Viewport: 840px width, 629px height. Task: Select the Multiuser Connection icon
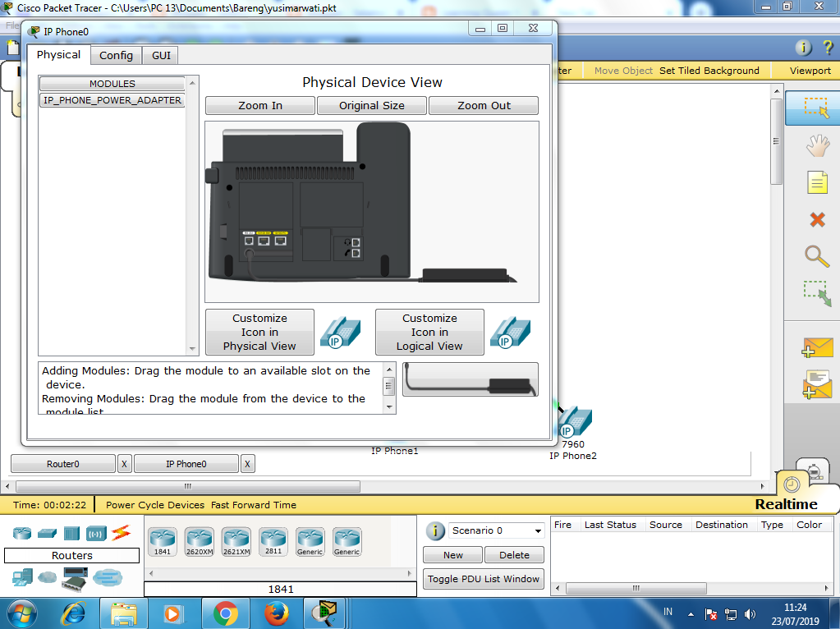tap(107, 577)
